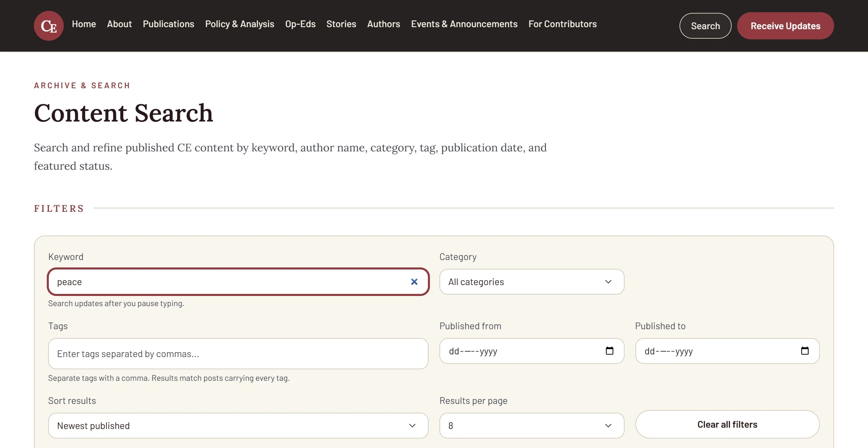
Task: Click 'Search updates after you pause typing.' hint
Action: (116, 303)
